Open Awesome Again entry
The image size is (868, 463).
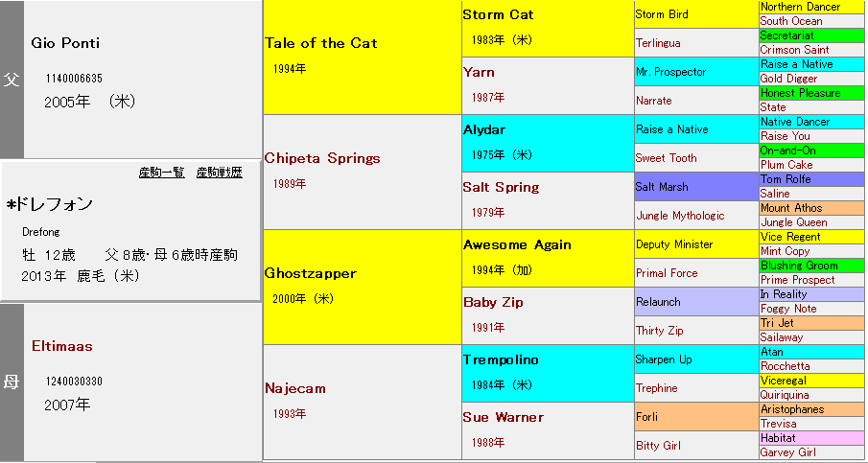click(517, 244)
